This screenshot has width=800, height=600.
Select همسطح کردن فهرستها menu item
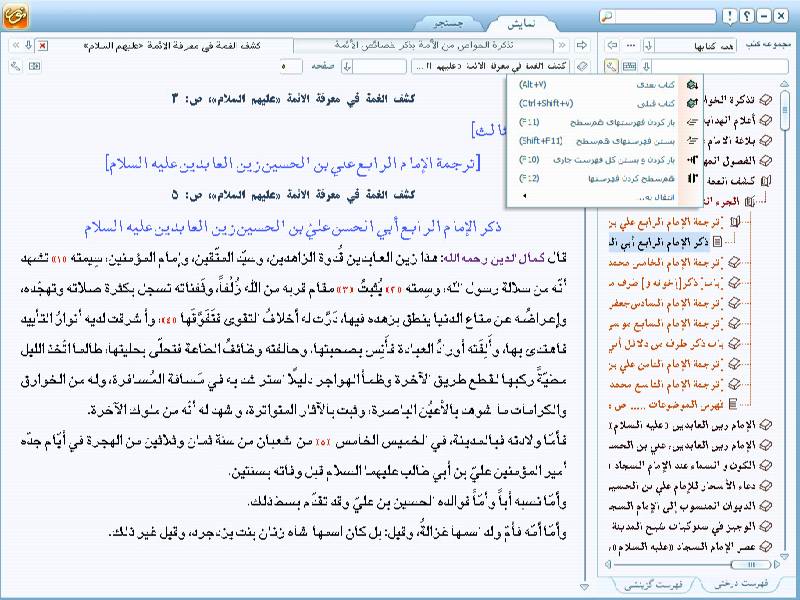(605, 179)
